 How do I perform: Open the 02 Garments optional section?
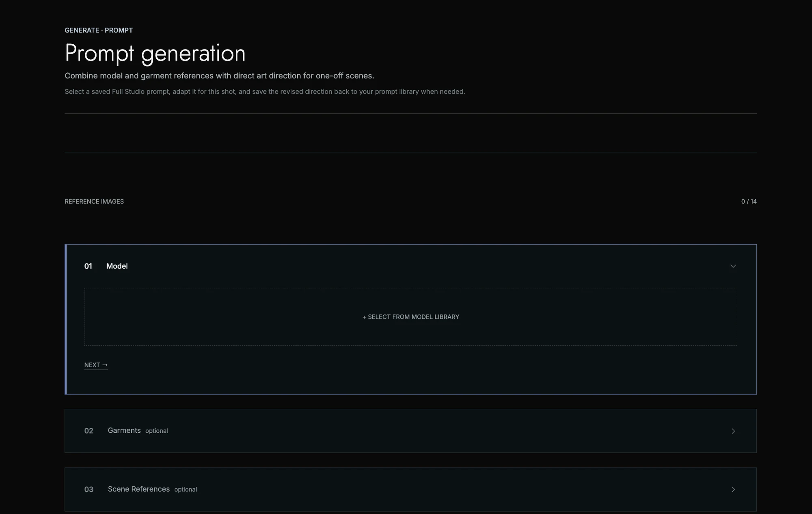coord(410,431)
